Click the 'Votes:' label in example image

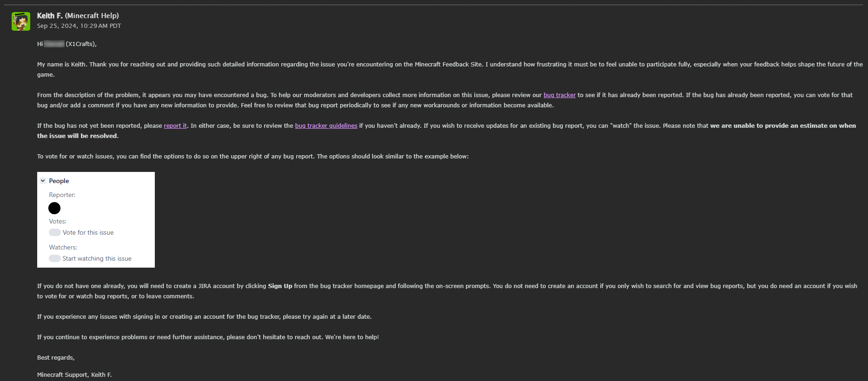pyautogui.click(x=58, y=222)
